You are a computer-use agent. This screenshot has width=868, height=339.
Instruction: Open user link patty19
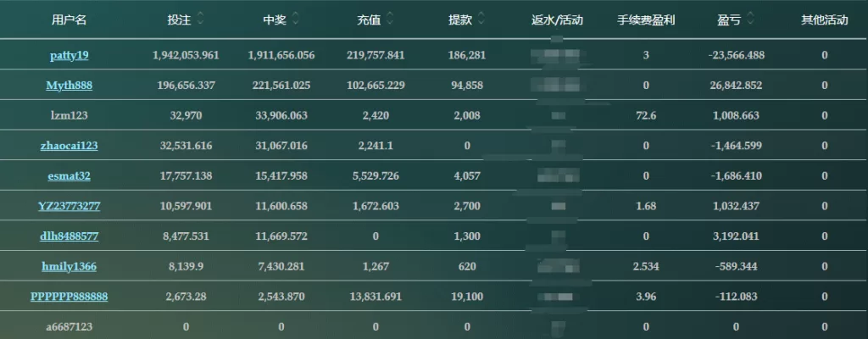pos(69,55)
